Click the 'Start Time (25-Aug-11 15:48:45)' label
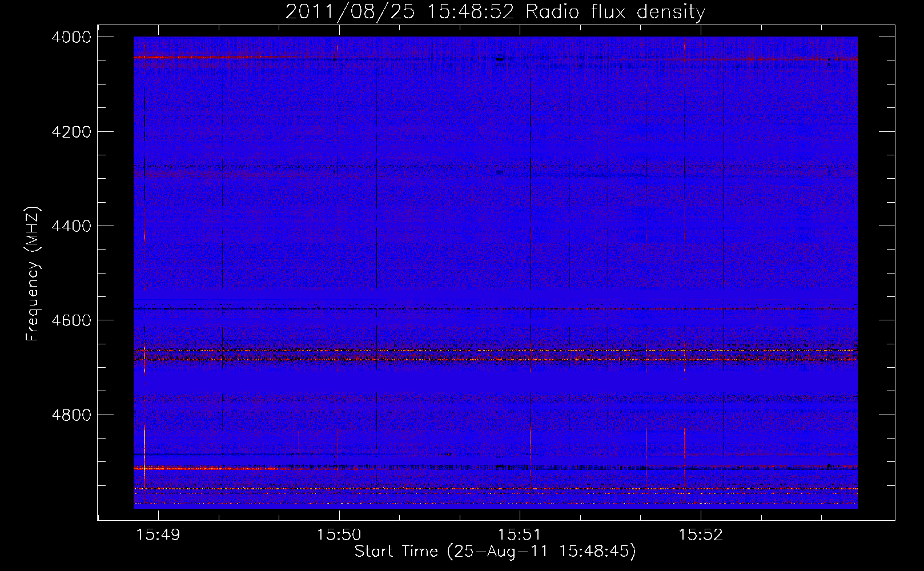 [x=495, y=552]
